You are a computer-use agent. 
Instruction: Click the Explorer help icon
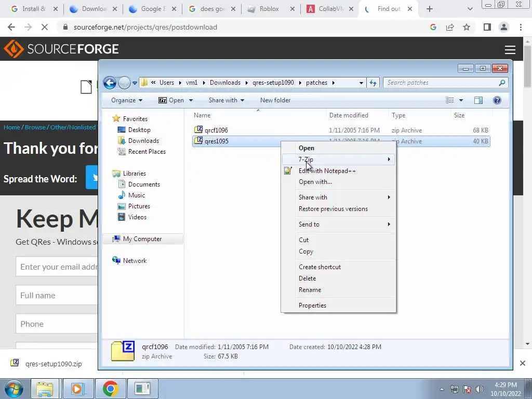[497, 100]
